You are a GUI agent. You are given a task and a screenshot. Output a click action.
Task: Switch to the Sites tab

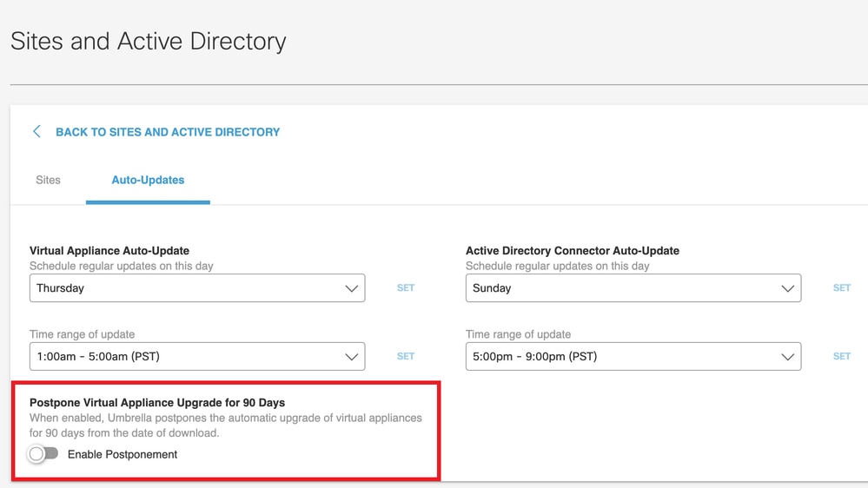click(48, 180)
